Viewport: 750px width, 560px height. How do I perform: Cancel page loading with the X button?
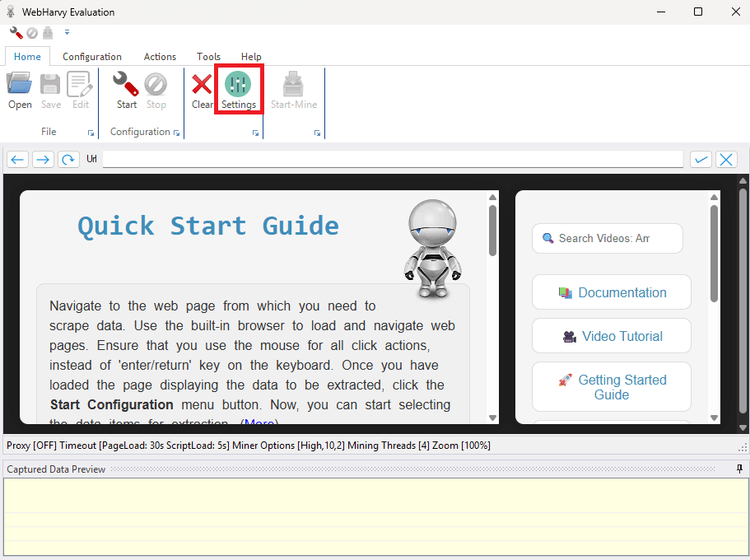tap(726, 159)
